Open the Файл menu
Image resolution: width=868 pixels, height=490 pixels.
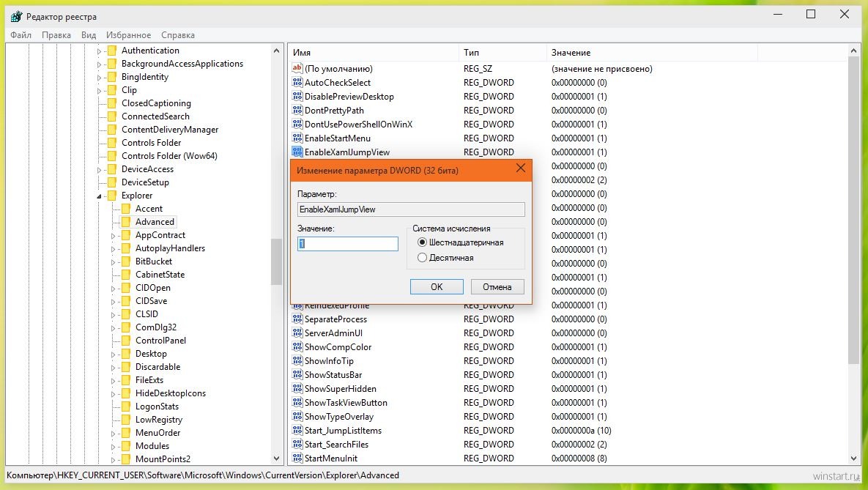(x=21, y=35)
